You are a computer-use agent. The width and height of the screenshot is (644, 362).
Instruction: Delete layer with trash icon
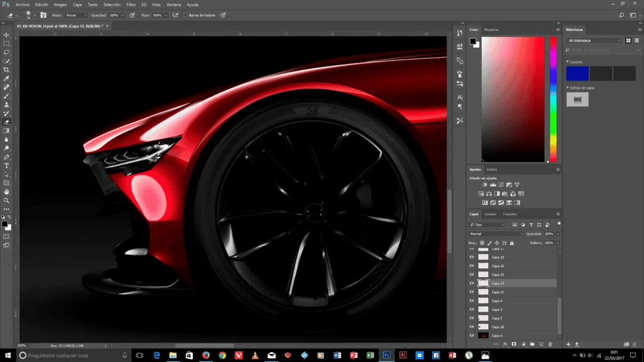click(550, 344)
